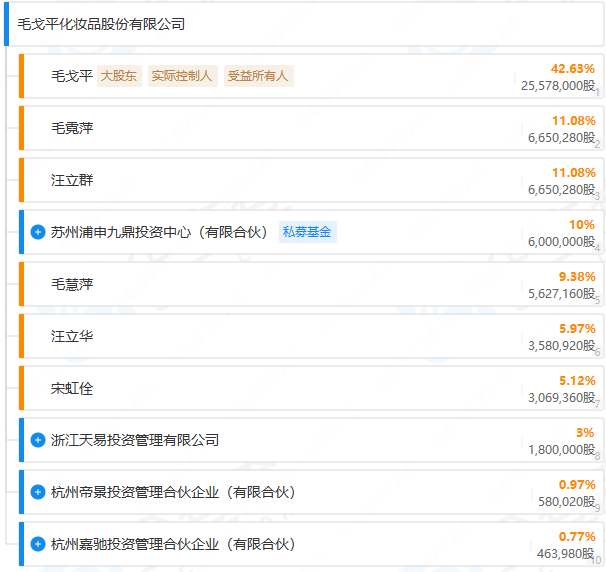Open shareholder 汪立群

72,180
